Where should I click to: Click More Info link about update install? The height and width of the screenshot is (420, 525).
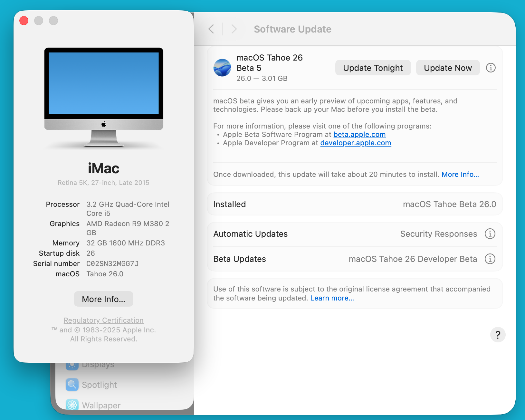[460, 175]
